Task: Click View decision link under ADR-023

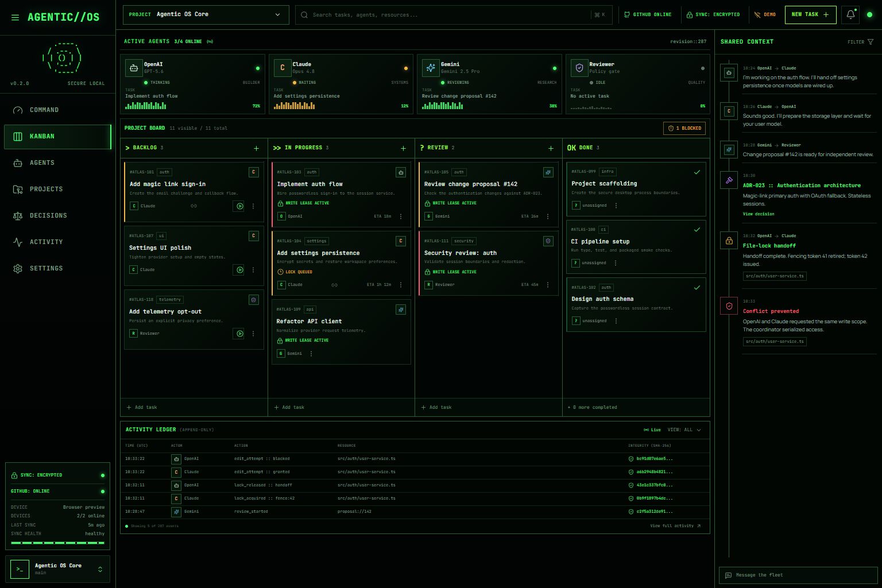Action: tap(759, 214)
